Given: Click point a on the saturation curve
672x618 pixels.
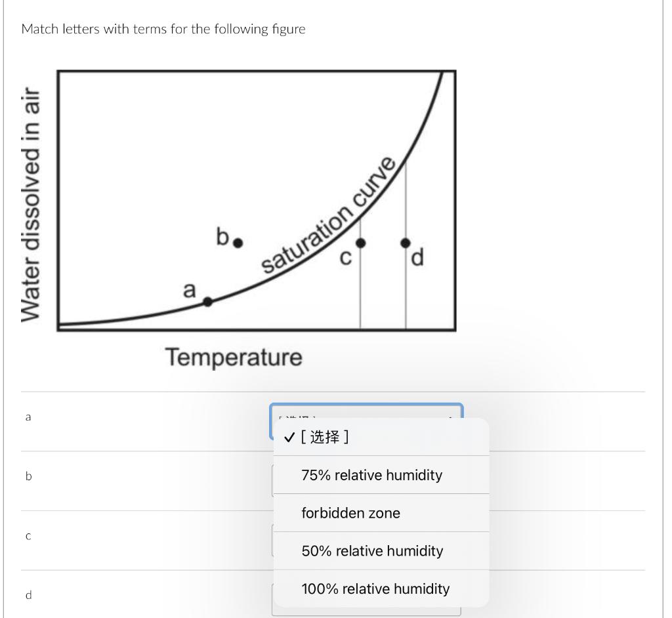Looking at the screenshot, I should [207, 302].
